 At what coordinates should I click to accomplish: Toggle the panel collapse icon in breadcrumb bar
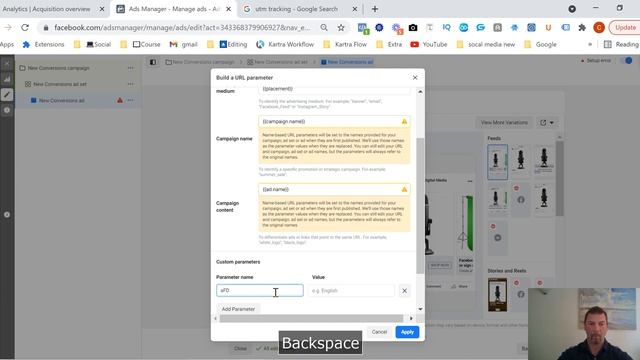pyautogui.click(x=153, y=62)
